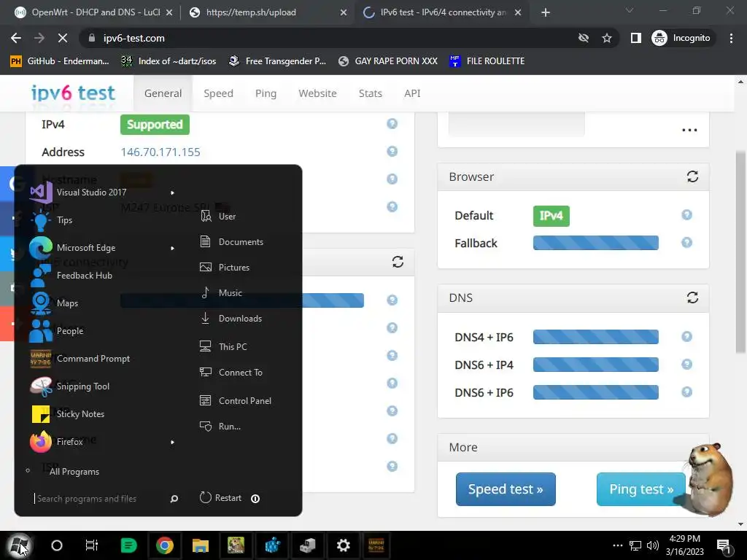Viewport: 747px width, 560px height.
Task: Click the Restart button
Action: [220, 497]
